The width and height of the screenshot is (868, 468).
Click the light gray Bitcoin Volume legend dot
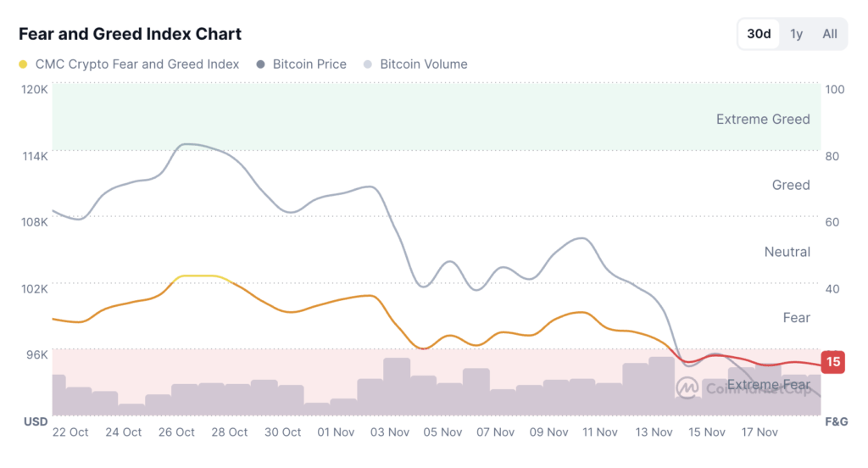click(x=368, y=64)
